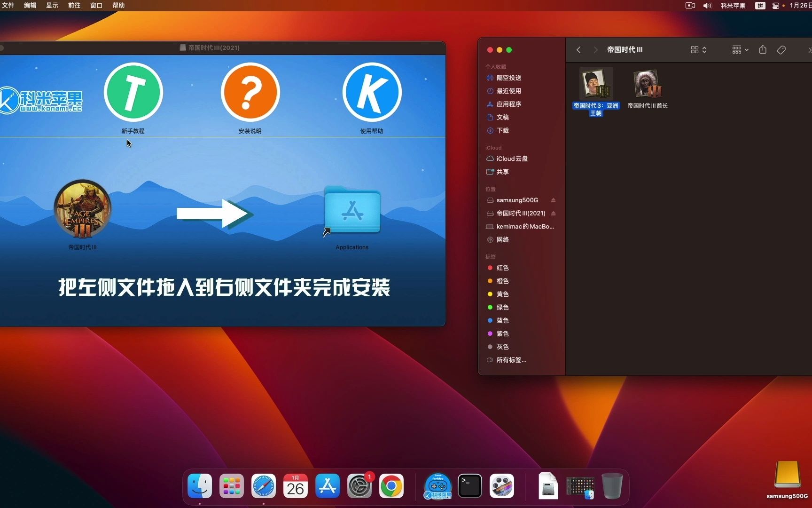Open Launchpad from the Dock

point(232,486)
